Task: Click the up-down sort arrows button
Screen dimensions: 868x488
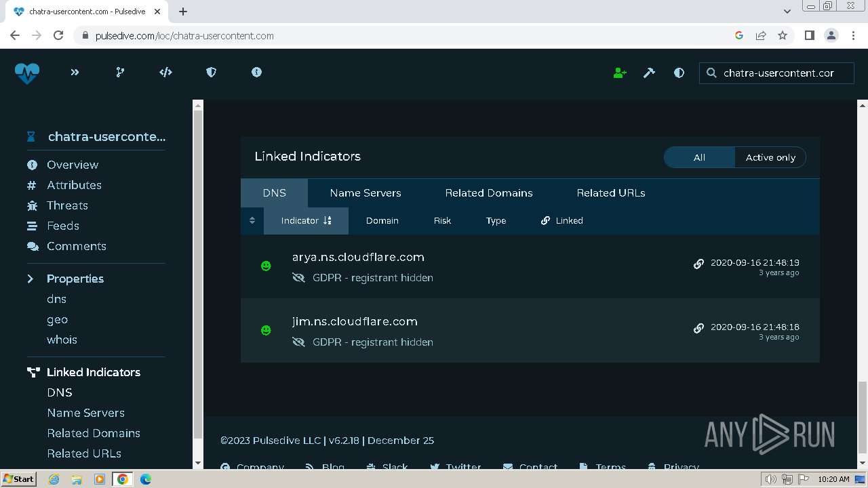Action: (x=252, y=221)
